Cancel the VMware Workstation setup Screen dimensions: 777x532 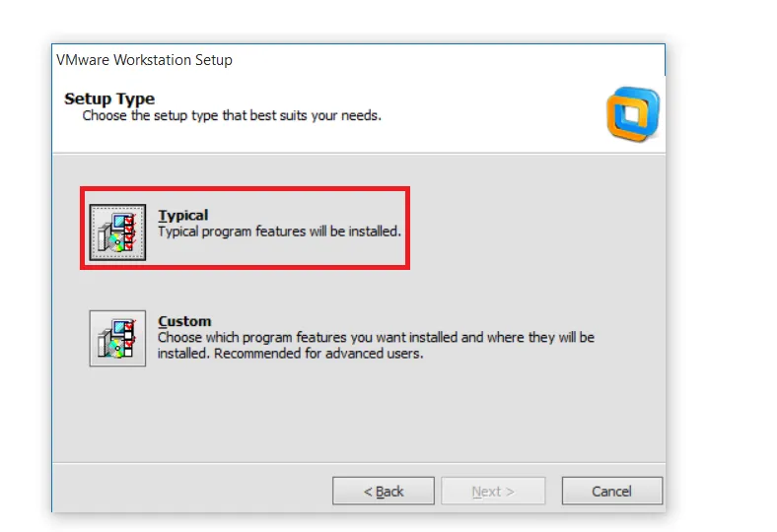(x=611, y=491)
